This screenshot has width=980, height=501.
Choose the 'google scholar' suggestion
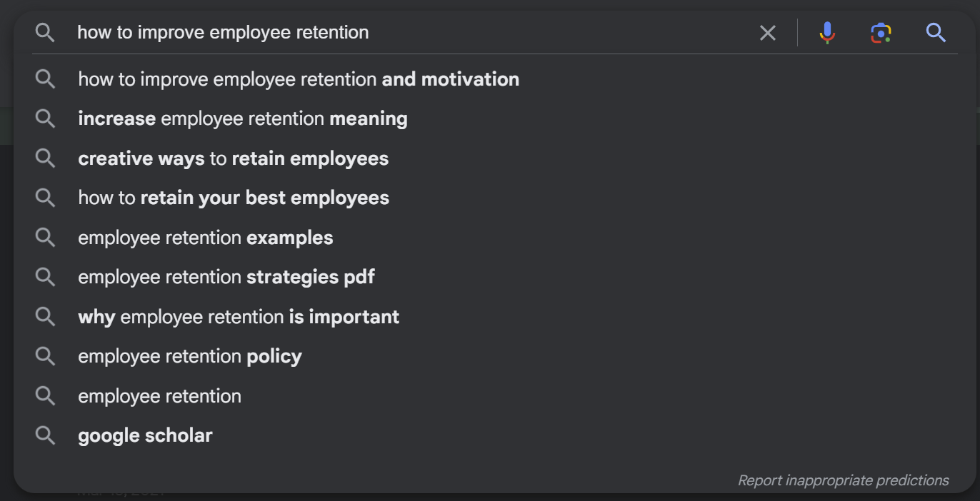146,435
